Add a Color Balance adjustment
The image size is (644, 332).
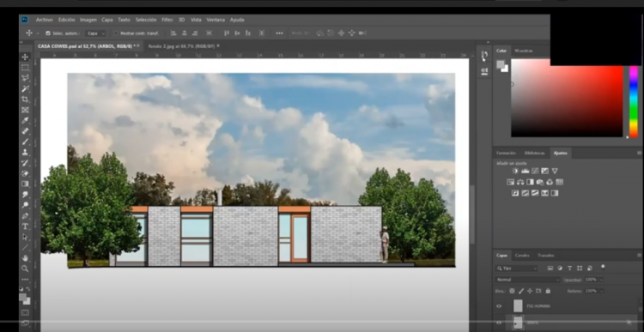520,182
